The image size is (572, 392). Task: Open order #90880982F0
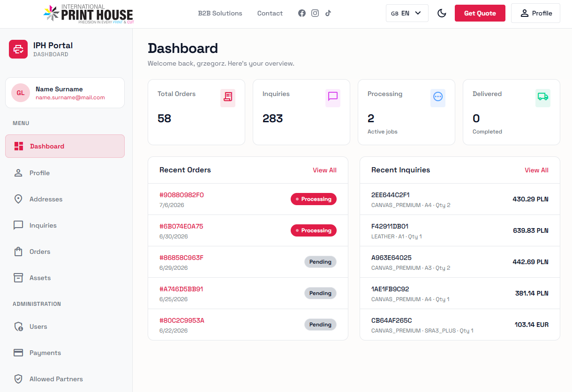[x=181, y=195]
